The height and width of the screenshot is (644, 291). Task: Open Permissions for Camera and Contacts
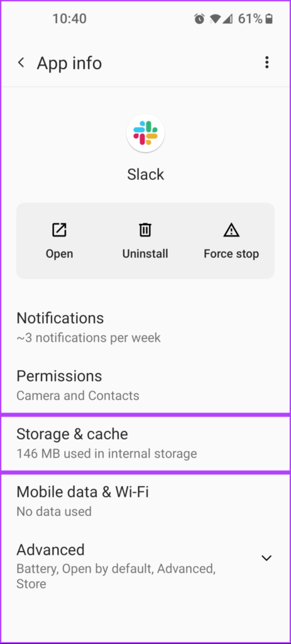145,386
